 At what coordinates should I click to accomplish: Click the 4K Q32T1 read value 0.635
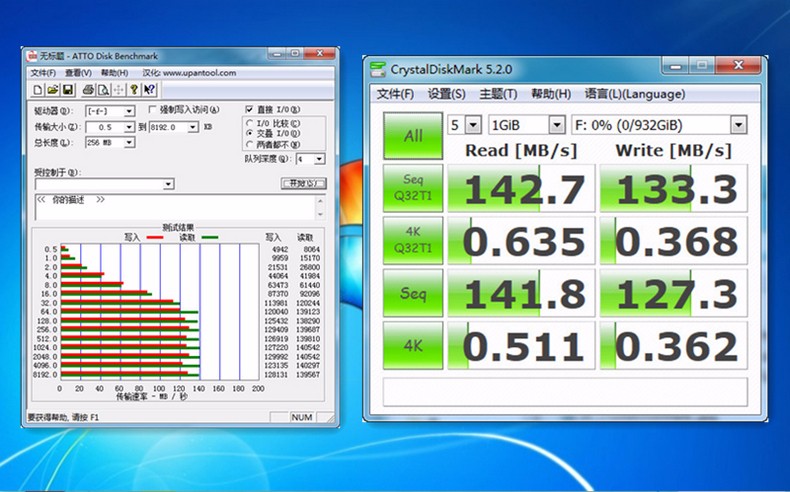521,240
